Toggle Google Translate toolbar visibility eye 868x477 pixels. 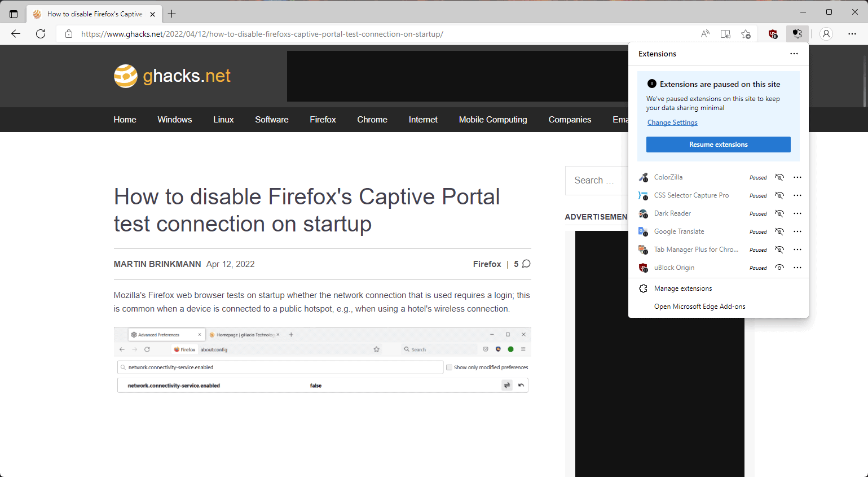coord(779,231)
